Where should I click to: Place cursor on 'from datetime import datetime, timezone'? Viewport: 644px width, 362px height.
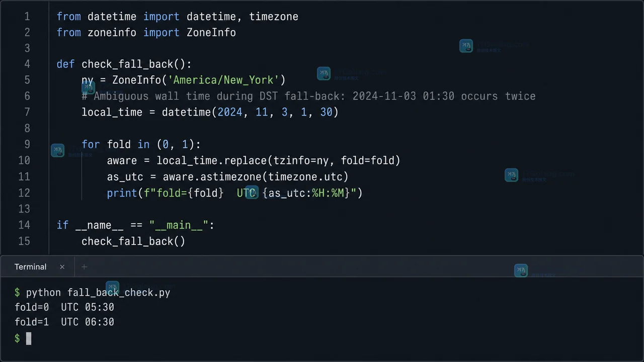pyautogui.click(x=177, y=17)
